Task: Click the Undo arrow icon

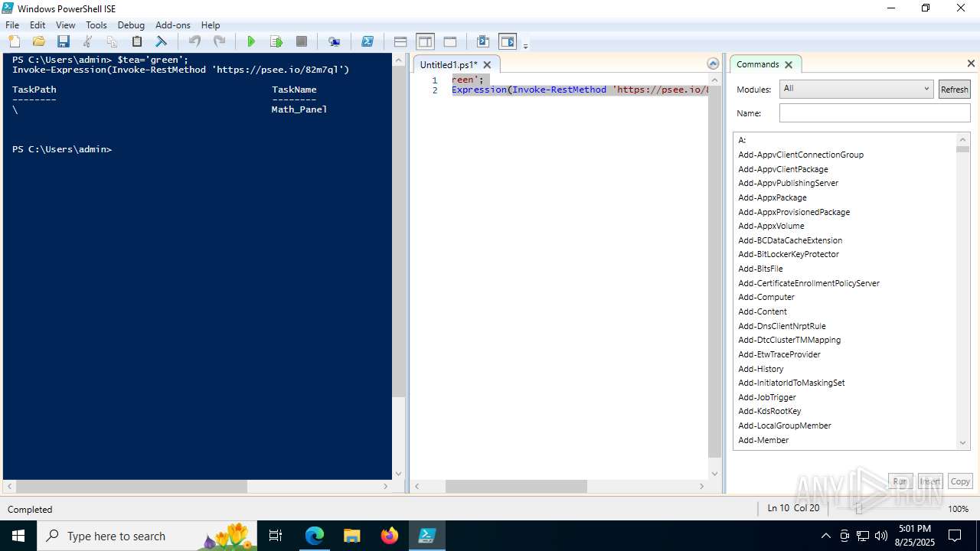Action: (194, 41)
